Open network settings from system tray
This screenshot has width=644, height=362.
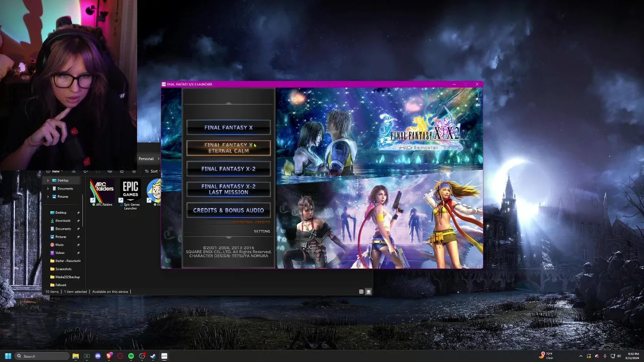tap(612, 356)
